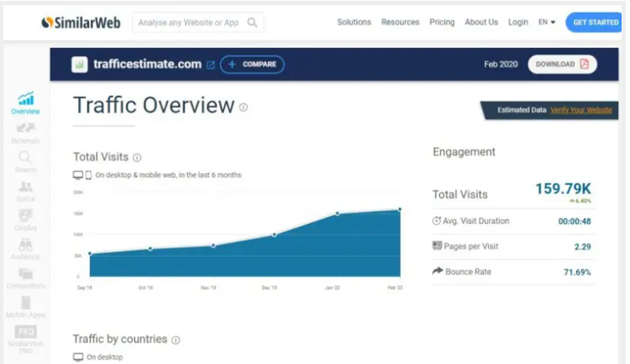
Task: Click the COMPARE button
Action: (x=252, y=64)
